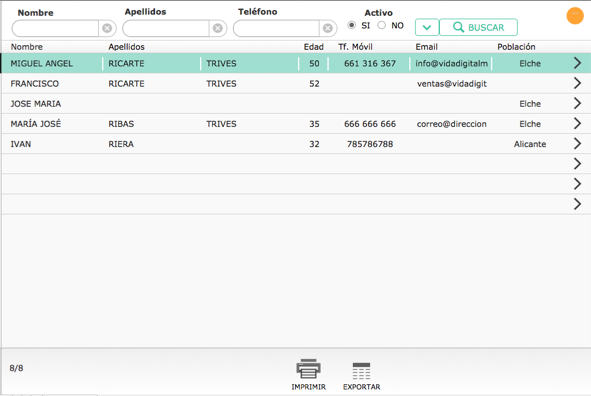Click the Exportar table icon
Viewport: 591px width, 396px height.
point(361,371)
